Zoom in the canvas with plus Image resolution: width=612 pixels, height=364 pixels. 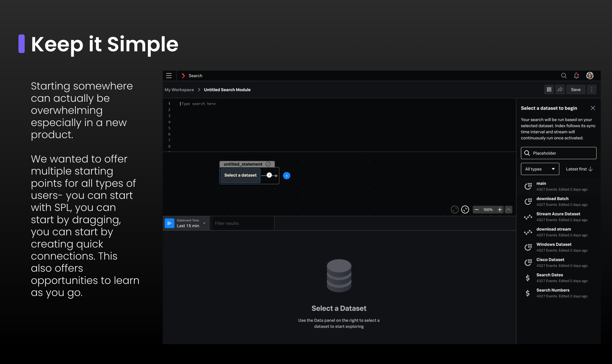pos(499,210)
